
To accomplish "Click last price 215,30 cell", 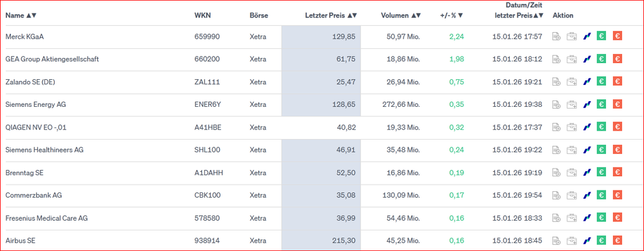I will tap(321, 241).
